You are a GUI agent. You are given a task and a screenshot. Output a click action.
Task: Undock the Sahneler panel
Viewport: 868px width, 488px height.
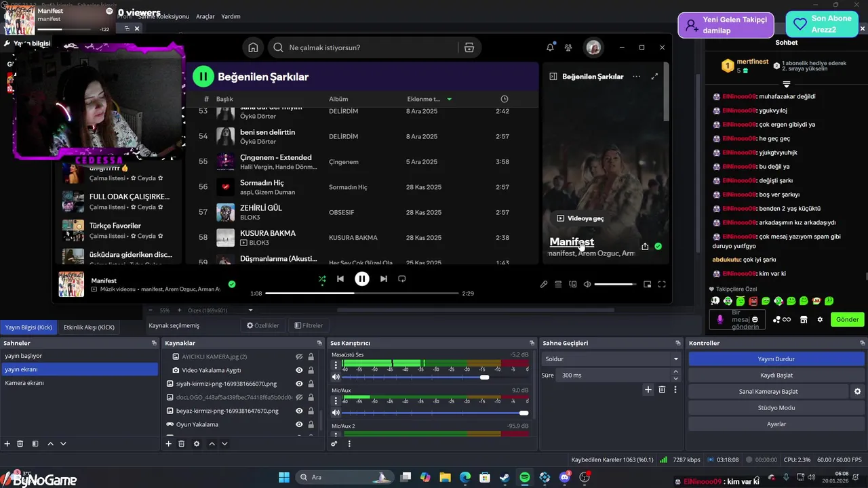(x=155, y=343)
